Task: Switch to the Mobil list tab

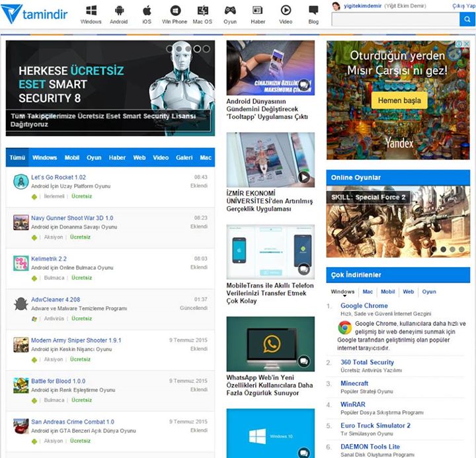Action: 72,157
